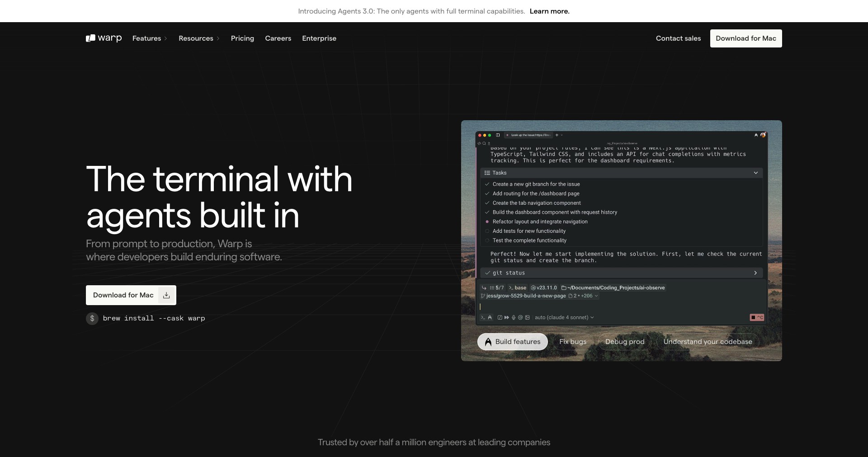This screenshot has width=868, height=457.
Task: Click the Warp agent A icon at top right
Action: 756,135
